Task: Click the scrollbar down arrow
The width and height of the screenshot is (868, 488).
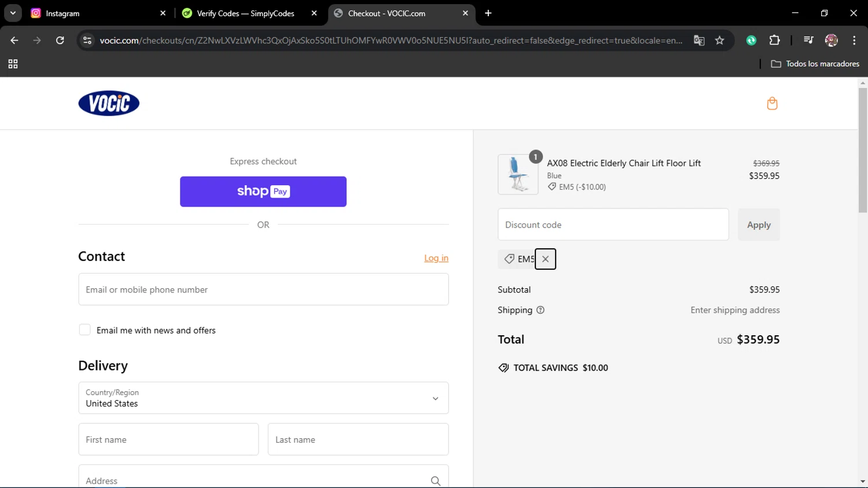Action: click(863, 482)
